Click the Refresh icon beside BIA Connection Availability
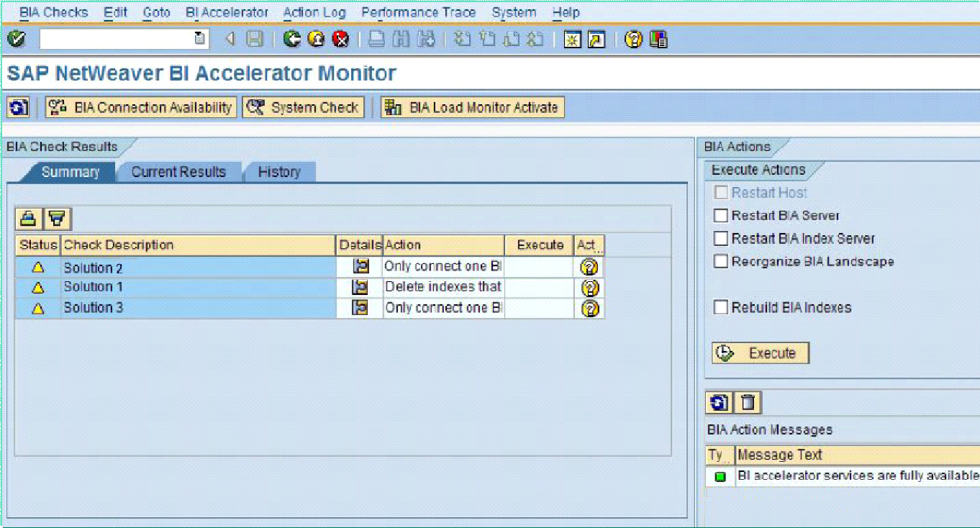 click(18, 108)
